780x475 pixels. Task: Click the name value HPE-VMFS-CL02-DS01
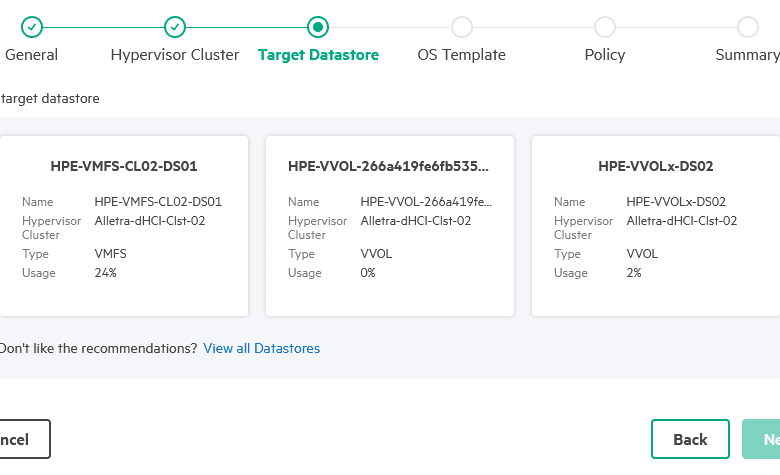158,201
